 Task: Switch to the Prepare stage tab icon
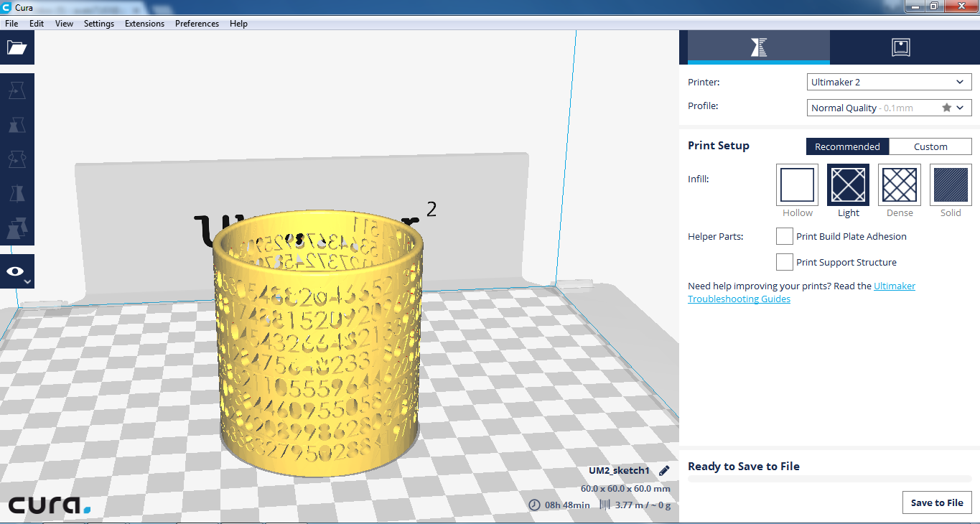pyautogui.click(x=759, y=47)
